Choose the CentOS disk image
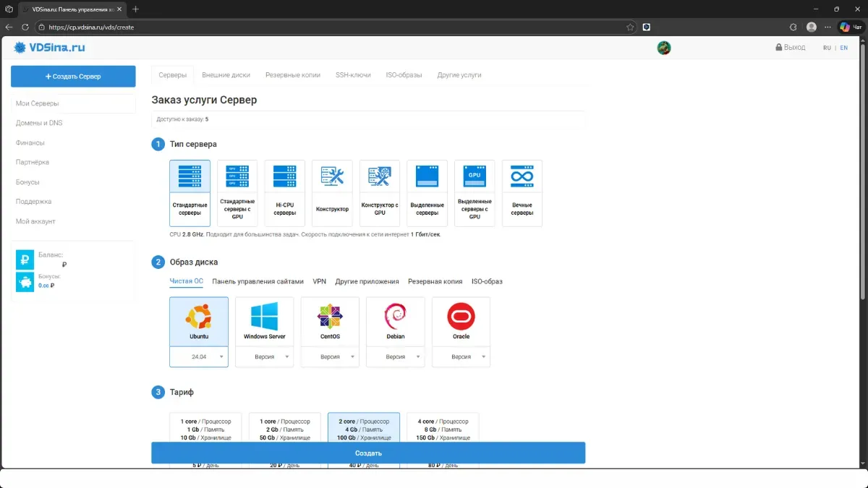The width and height of the screenshot is (868, 488). coord(330,318)
